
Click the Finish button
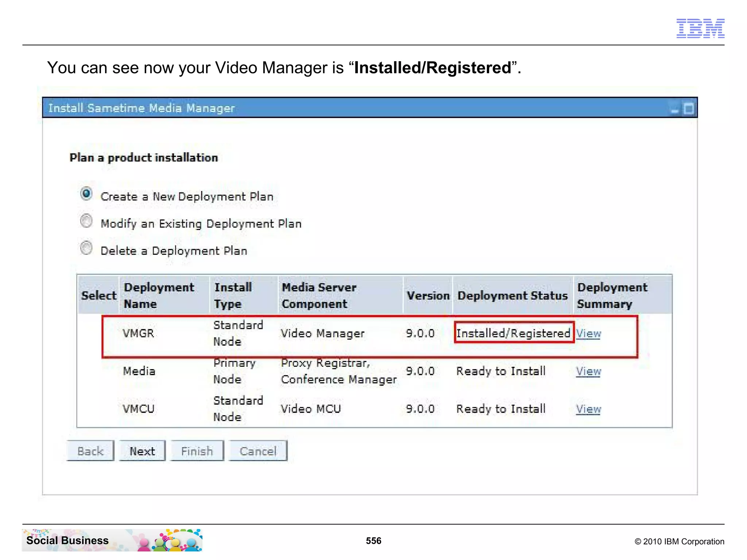pos(197,451)
